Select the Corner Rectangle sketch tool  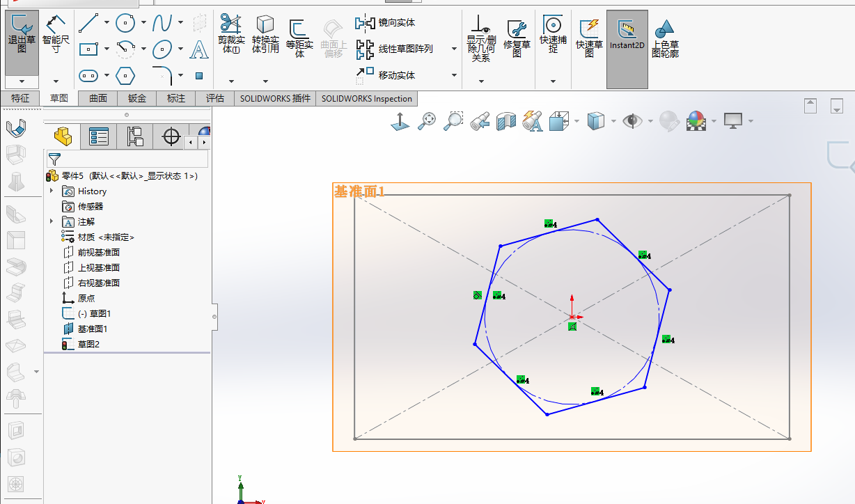[88, 49]
